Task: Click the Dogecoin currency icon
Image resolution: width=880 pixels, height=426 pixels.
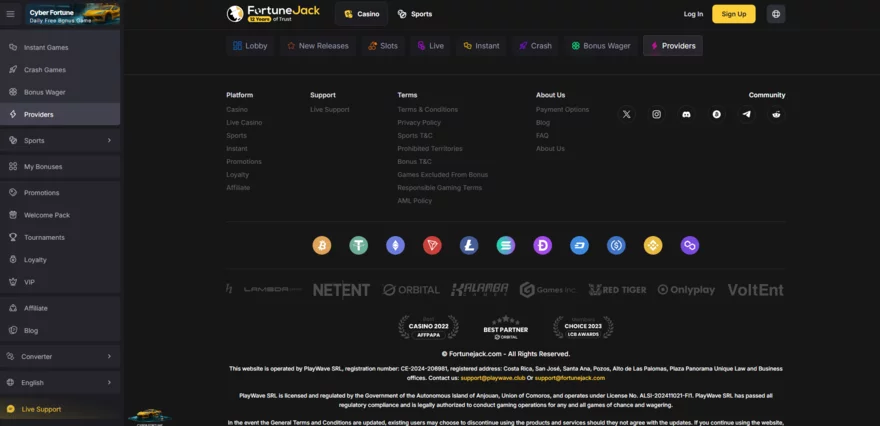Action: click(542, 245)
